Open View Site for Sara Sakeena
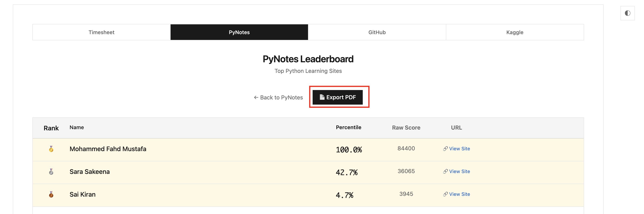Screen dimensions: 644x214 (x=459, y=171)
